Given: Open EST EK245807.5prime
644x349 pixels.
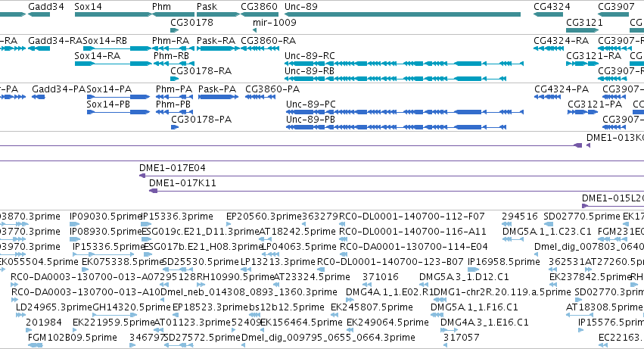Looking at the screenshot, I should [x=372, y=307].
